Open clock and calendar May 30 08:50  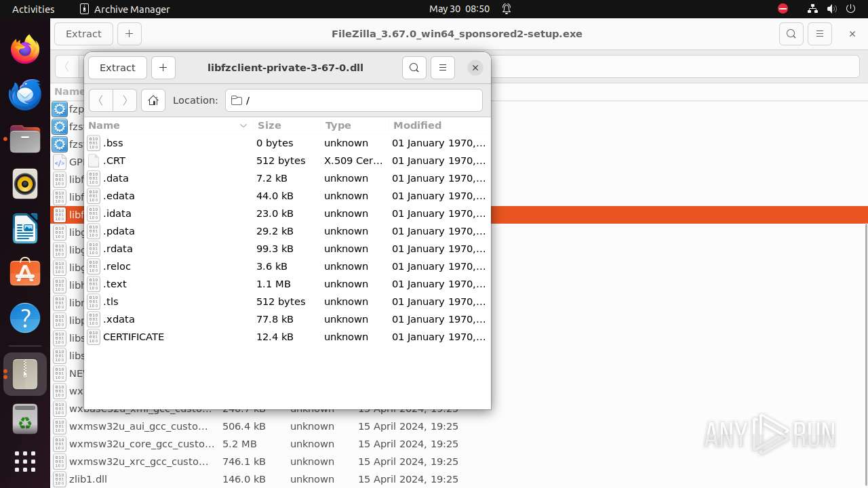pos(459,9)
